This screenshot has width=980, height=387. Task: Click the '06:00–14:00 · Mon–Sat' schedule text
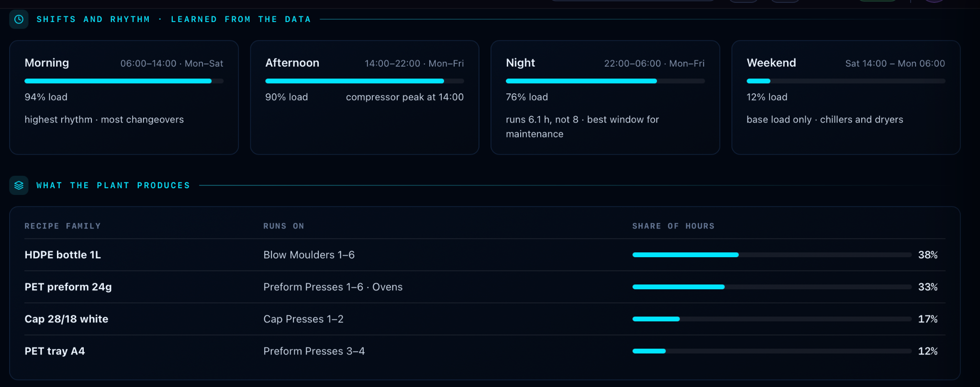(x=172, y=63)
